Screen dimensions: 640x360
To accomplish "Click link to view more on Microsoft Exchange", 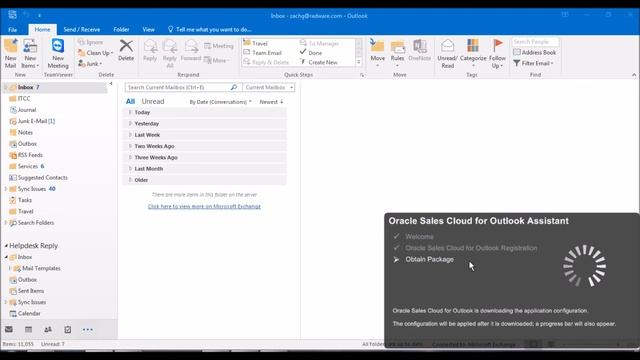I will [204, 207].
